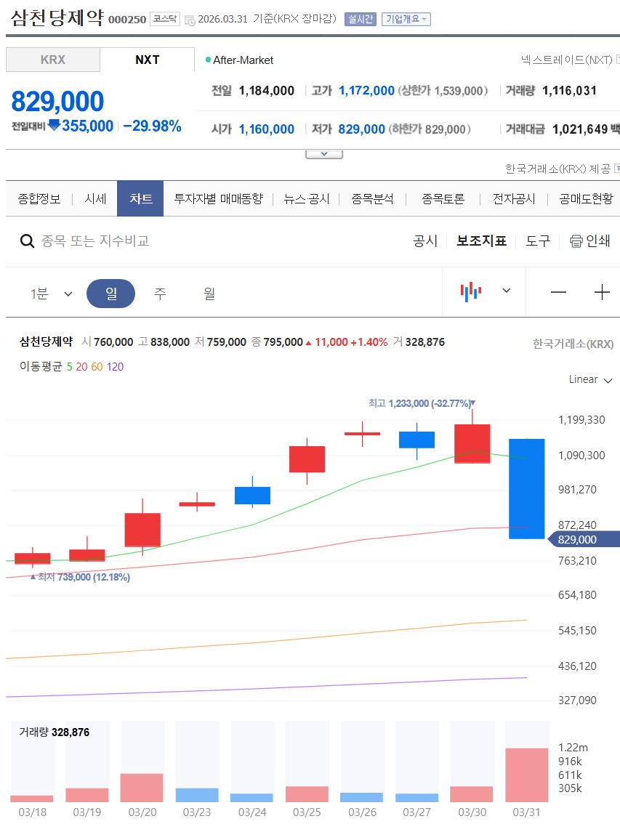Image resolution: width=620 pixels, height=840 pixels.
Task: Select the 주 weekly period button
Action: pos(160,294)
